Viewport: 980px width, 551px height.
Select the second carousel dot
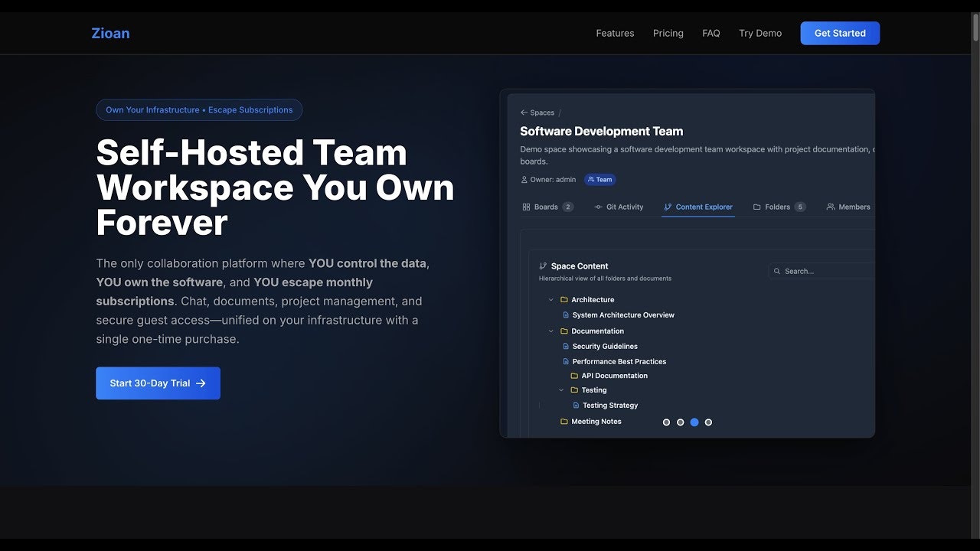680,422
